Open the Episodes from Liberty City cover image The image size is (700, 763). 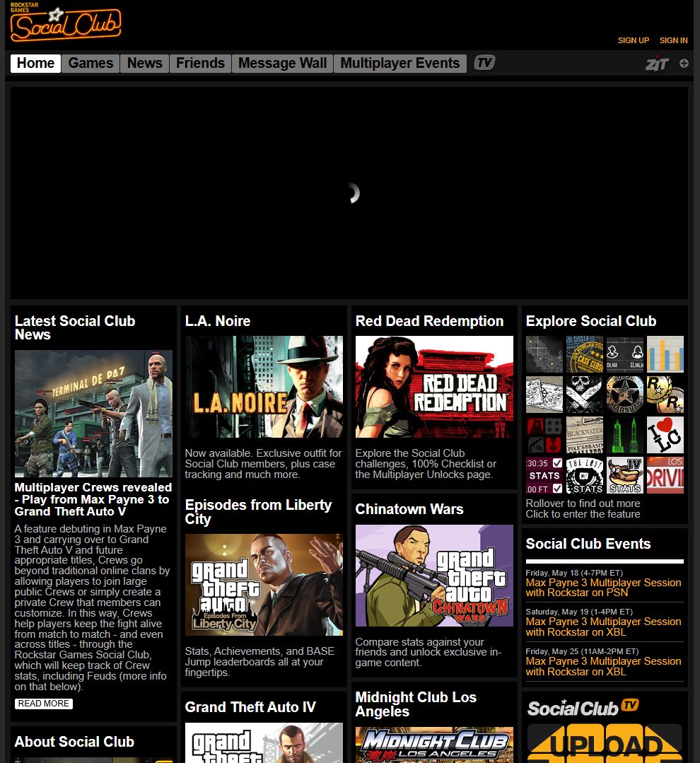point(264,585)
